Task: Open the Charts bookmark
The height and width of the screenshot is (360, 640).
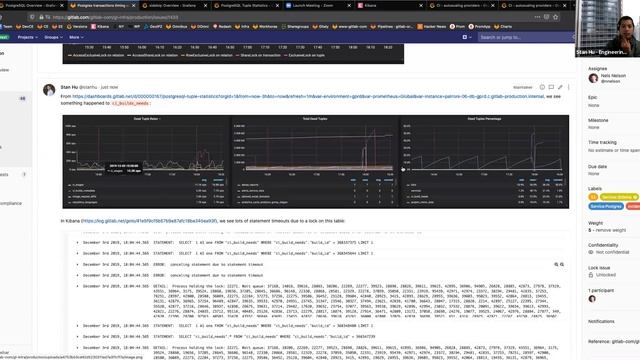Action: click(x=503, y=27)
